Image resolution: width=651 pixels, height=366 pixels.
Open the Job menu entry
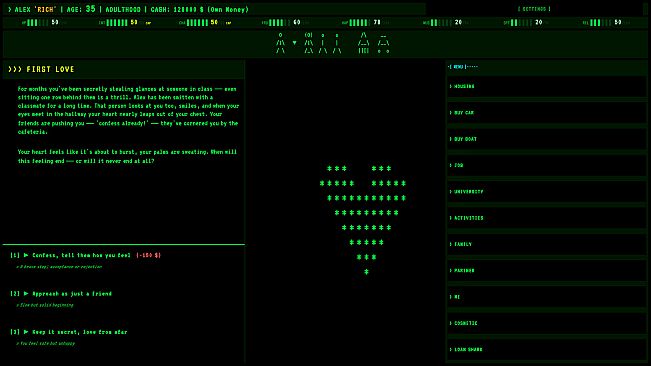546,165
